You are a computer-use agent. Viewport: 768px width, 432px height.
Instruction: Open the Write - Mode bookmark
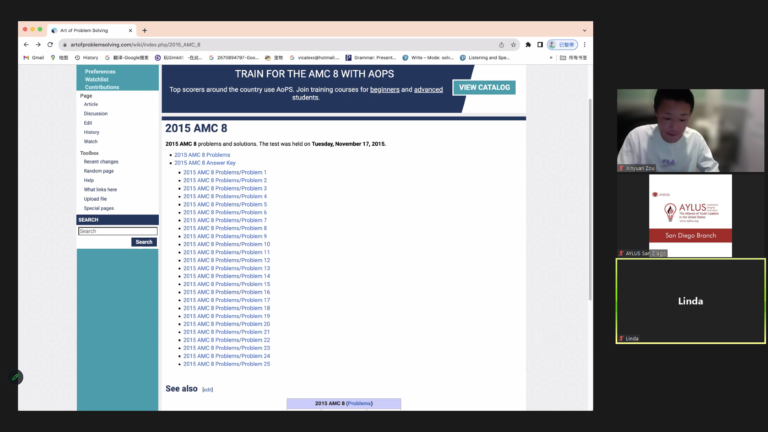point(428,58)
